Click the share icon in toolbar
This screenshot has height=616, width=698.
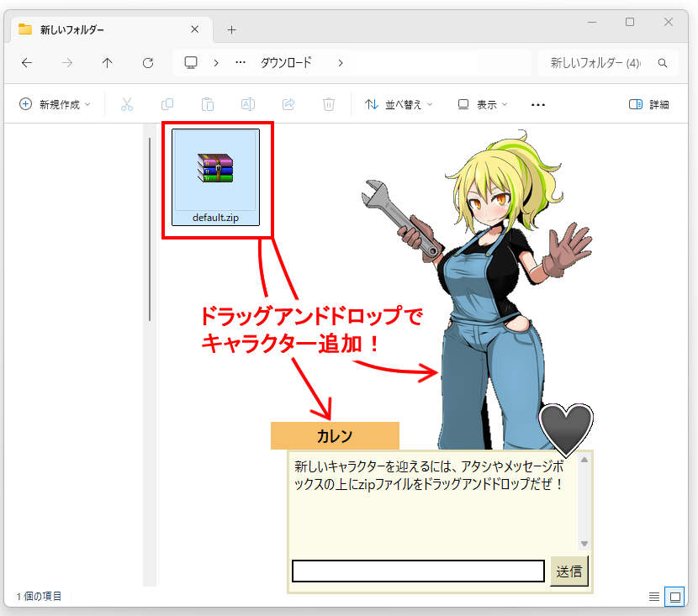point(288,104)
